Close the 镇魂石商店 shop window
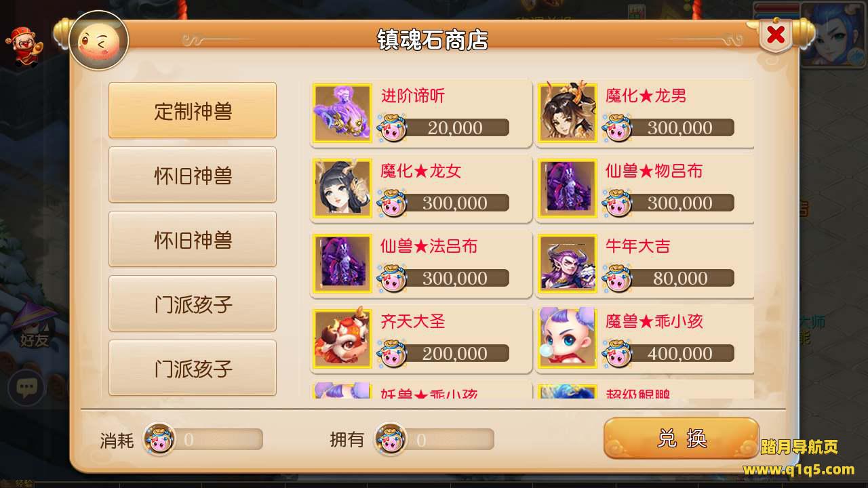 click(776, 35)
